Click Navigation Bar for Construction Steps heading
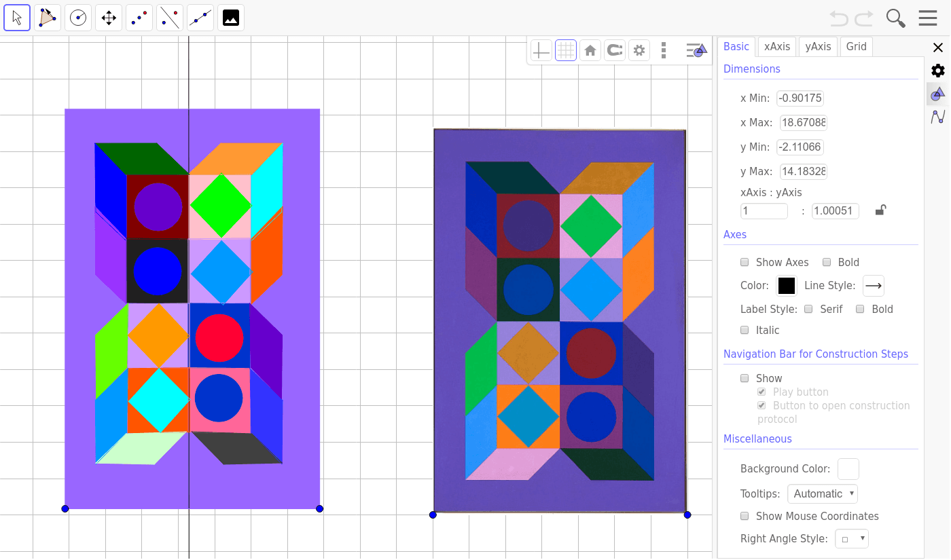The height and width of the screenshot is (560, 951). click(816, 354)
